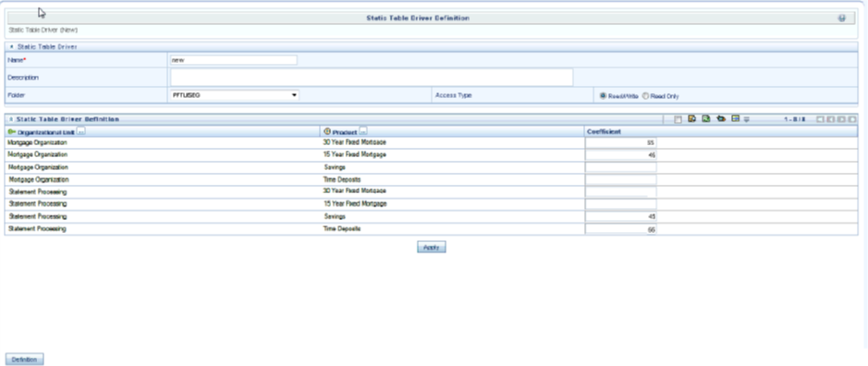Click the yellow sheet with arrow toolbar icon

click(x=692, y=118)
